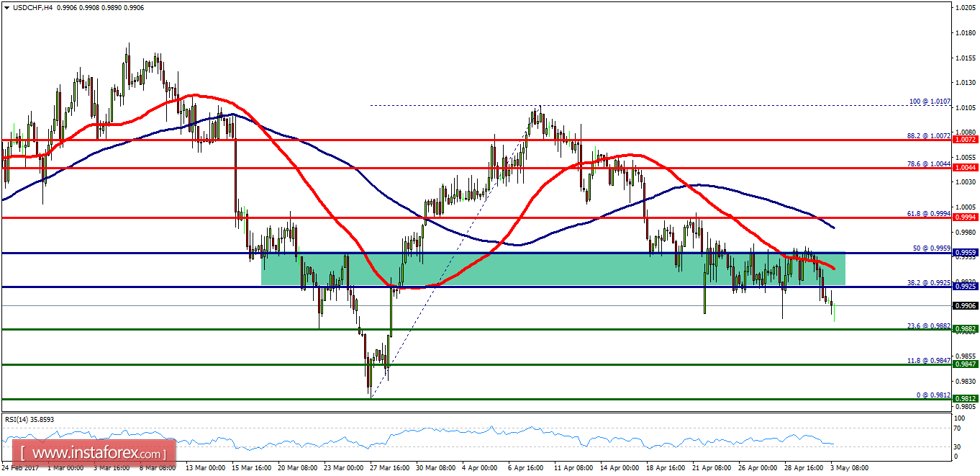This screenshot has height=476, width=980.
Task: Click the 1.0180 value on price axis
Action: tap(965, 33)
